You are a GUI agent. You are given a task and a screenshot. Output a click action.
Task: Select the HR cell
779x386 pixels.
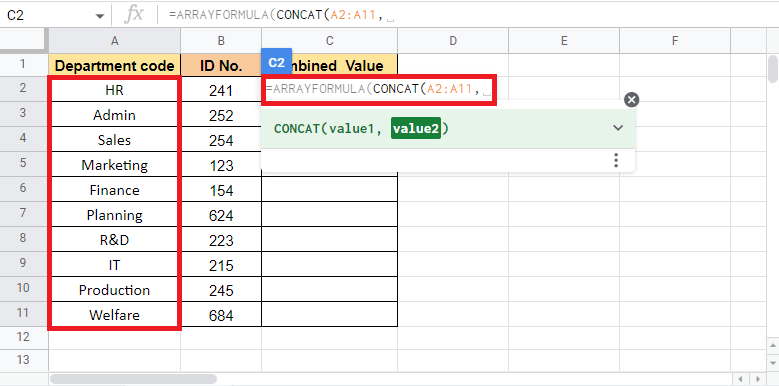(x=115, y=90)
